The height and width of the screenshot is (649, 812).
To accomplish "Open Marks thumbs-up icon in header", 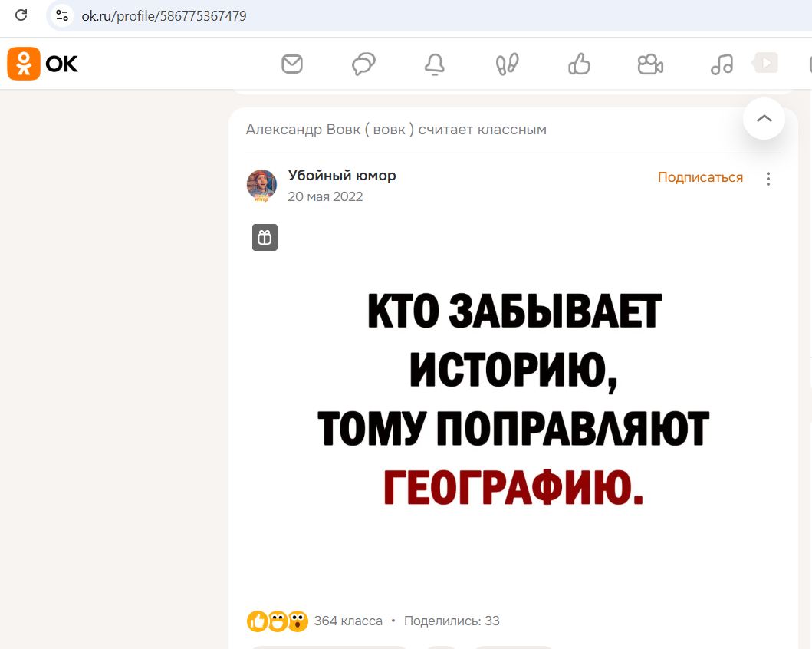I will click(579, 64).
